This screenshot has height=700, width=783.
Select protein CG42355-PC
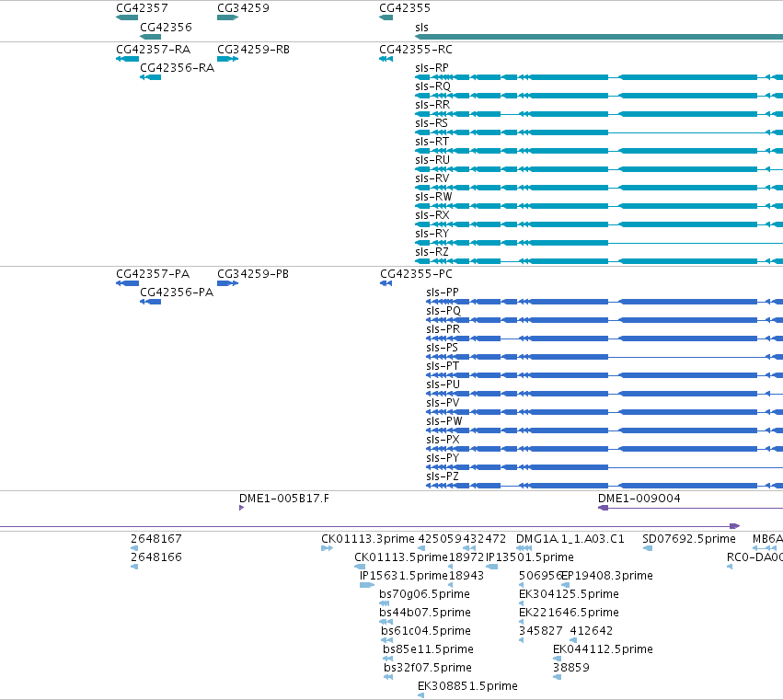pyautogui.click(x=386, y=283)
